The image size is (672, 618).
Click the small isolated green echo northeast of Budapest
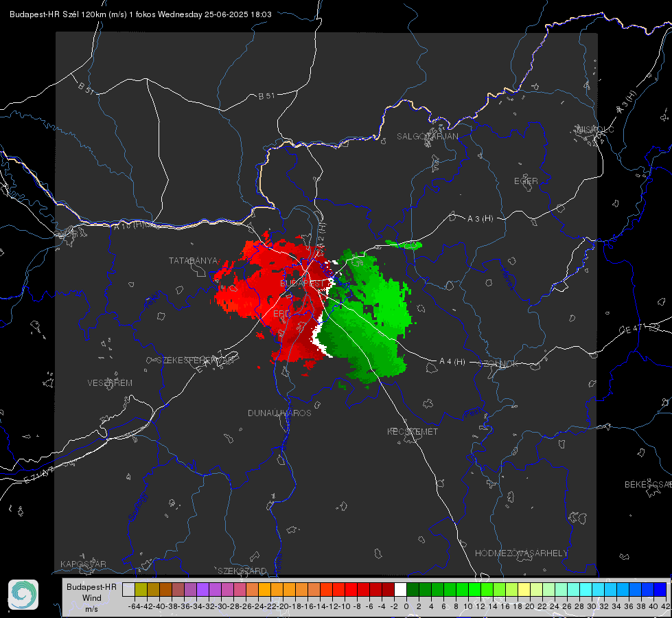[405, 245]
